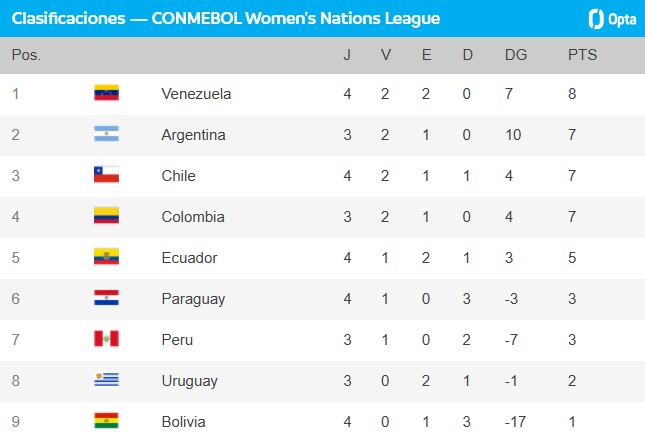Click the Pos. column header
The width and height of the screenshot is (645, 438).
(26, 54)
